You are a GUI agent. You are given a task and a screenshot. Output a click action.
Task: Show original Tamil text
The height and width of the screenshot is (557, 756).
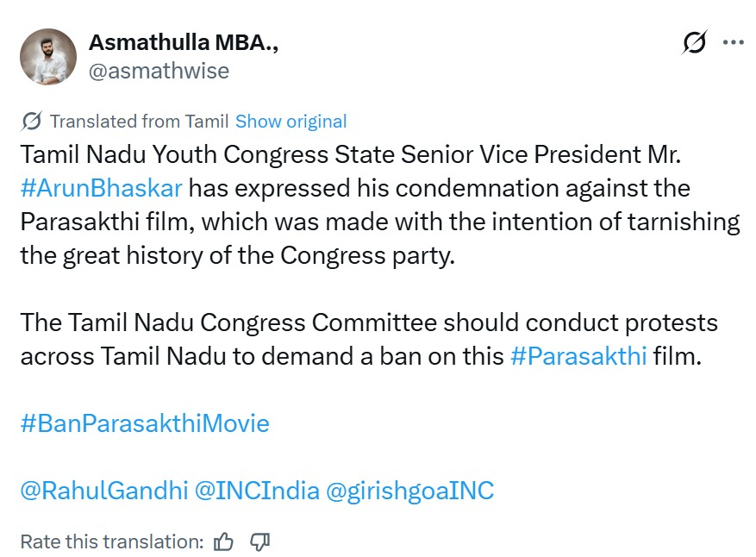tap(291, 122)
